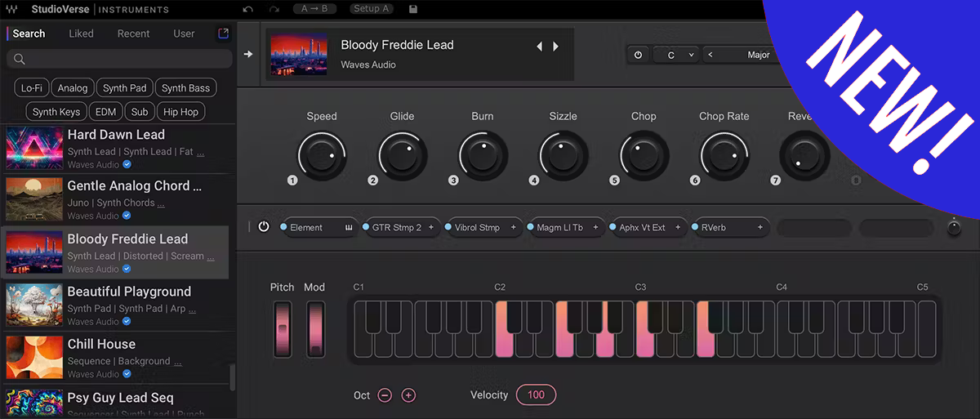980x419 pixels.
Task: Click the preset search input field
Action: (x=119, y=59)
